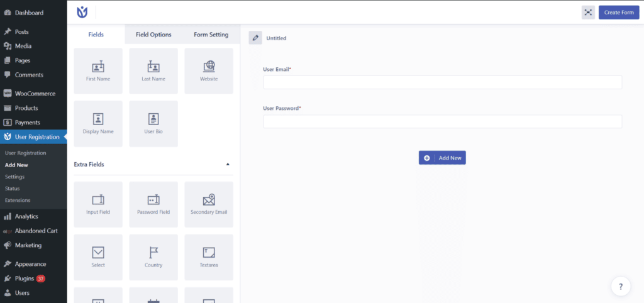
Task: Add the Last Name field card
Action: tap(153, 71)
